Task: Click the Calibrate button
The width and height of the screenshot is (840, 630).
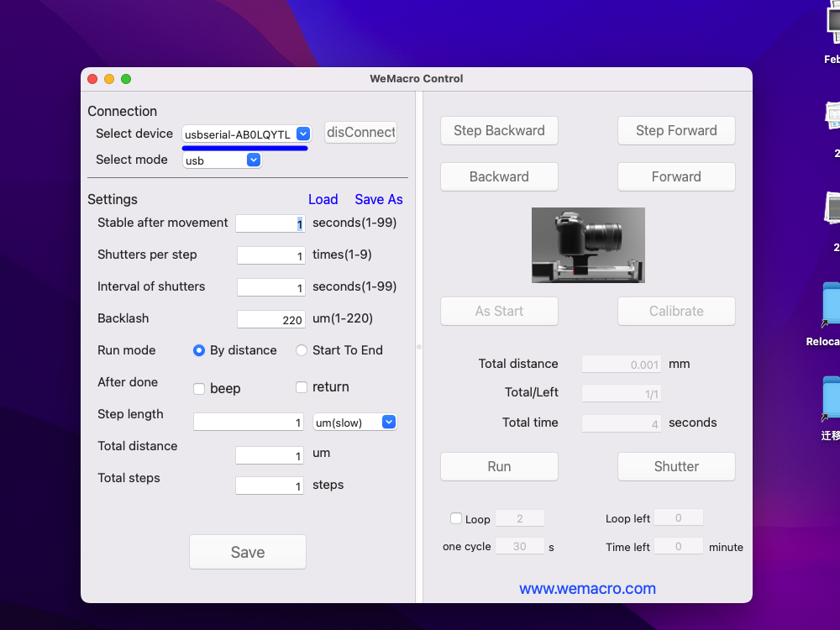Action: coord(676,312)
